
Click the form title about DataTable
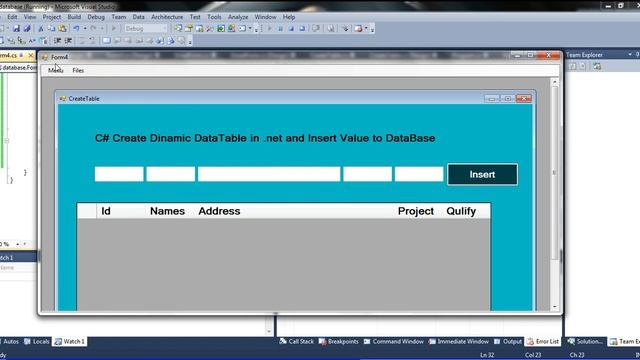point(265,138)
